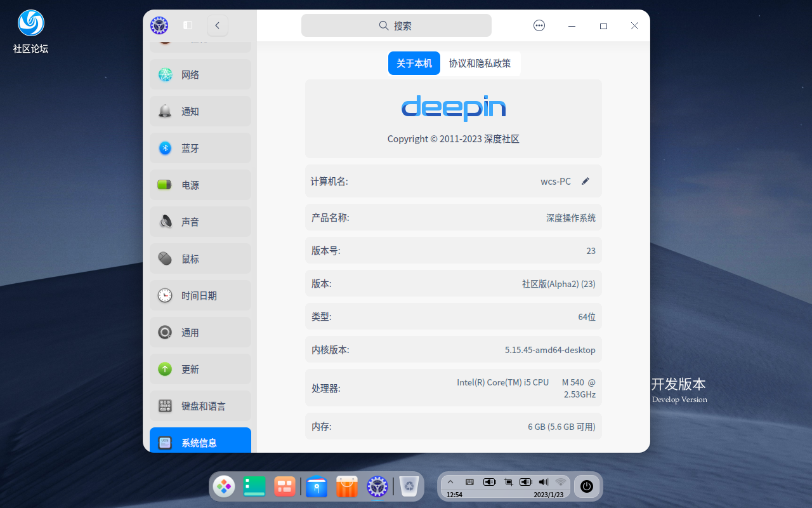Screen dimensions: 812x508
Task: Select the 时间日期 settings section
Action: point(200,295)
